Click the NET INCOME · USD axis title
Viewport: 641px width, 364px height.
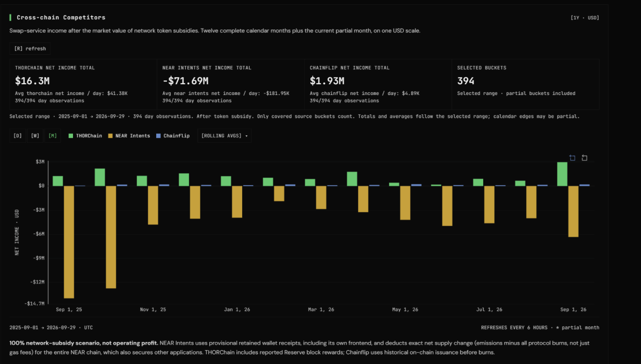click(17, 232)
